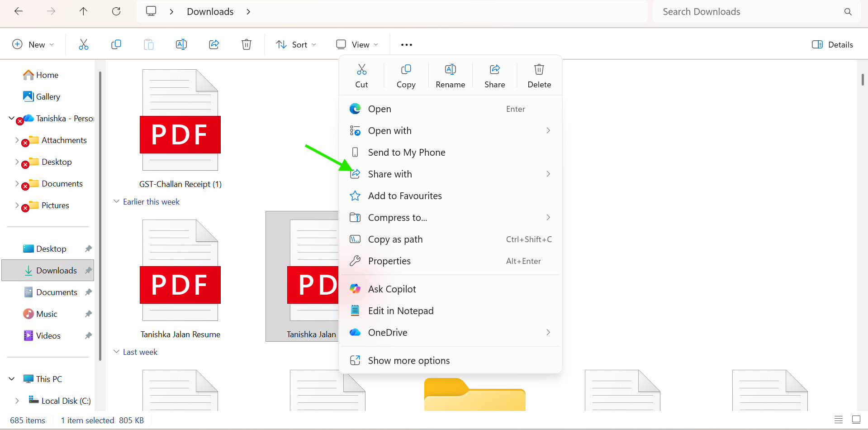Select the pinned Downloads quick access item
Screen dimensions: 868x430
48,271
